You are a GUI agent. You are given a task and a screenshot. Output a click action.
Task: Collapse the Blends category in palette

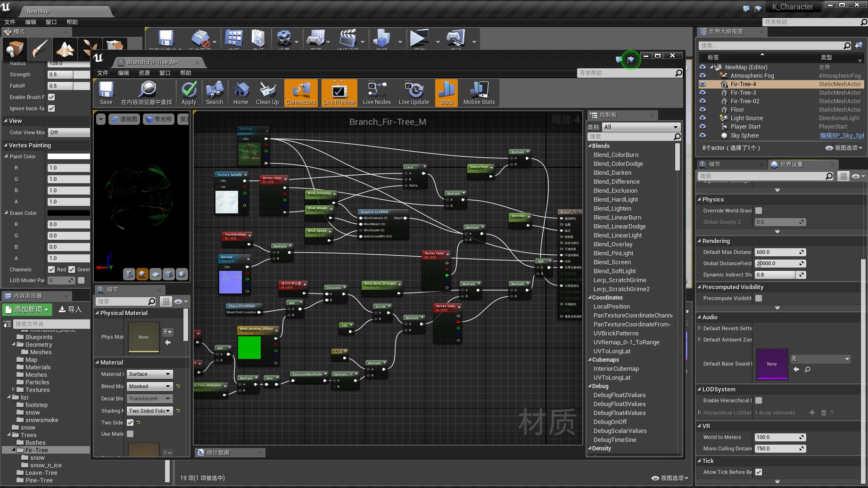click(590, 146)
